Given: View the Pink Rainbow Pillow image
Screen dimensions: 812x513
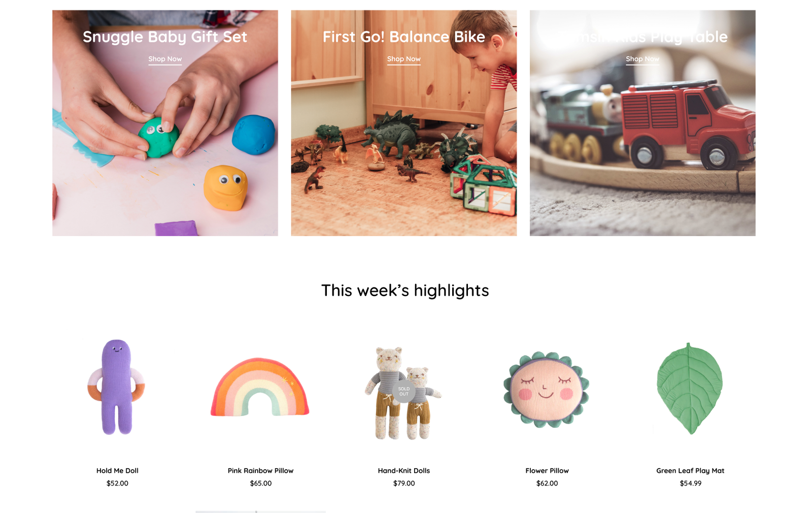Looking at the screenshot, I should pos(260,388).
